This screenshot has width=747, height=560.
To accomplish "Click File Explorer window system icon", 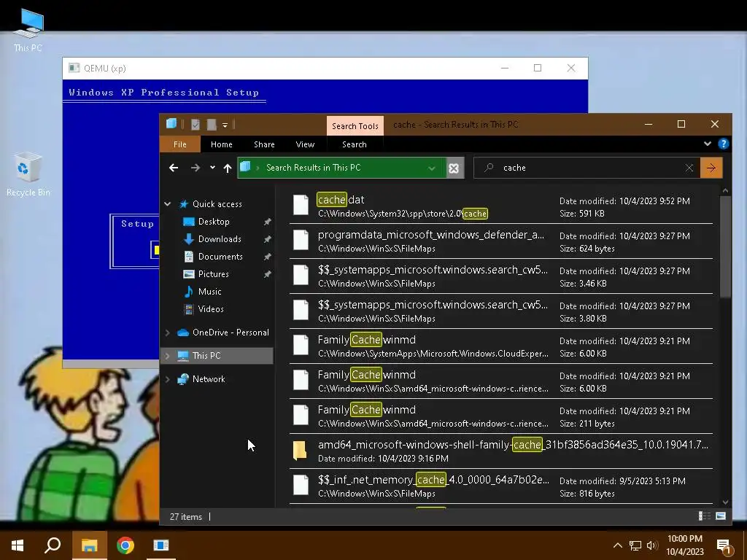I will (x=171, y=124).
